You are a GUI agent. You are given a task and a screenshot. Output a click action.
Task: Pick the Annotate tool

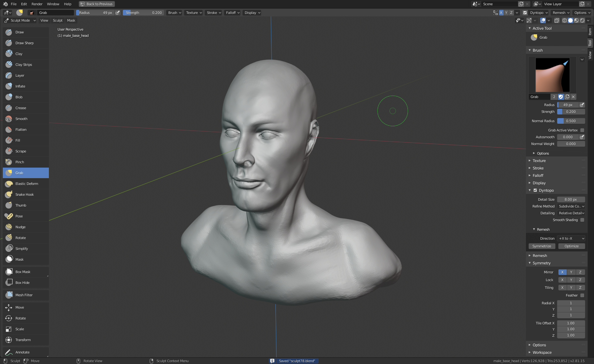tap(22, 352)
